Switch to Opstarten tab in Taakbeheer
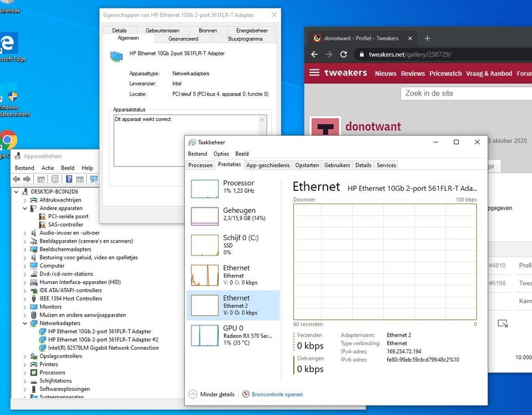532x415 pixels. [307, 165]
